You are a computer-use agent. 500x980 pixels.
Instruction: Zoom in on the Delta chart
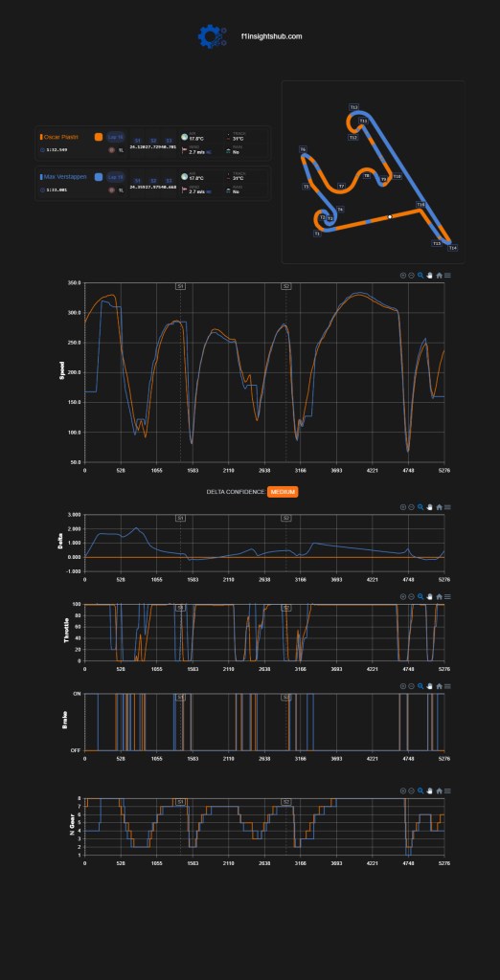[403, 507]
